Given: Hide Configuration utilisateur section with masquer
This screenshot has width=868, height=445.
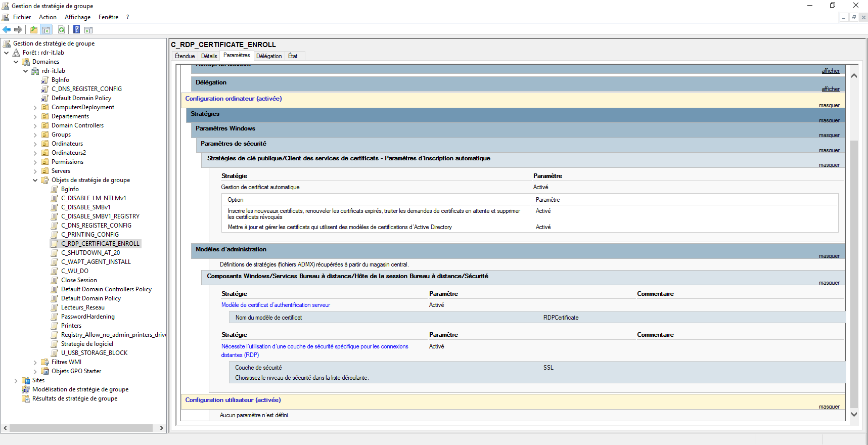Looking at the screenshot, I should [829, 407].
